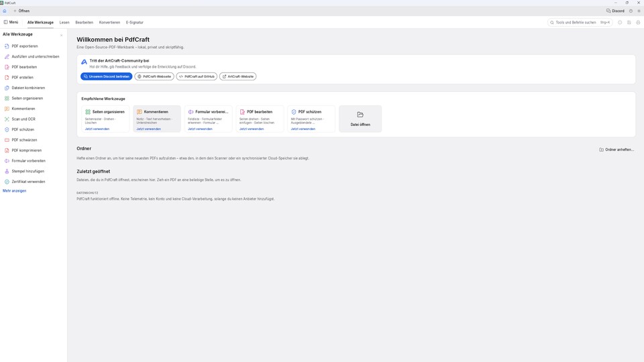
Task: Switch to the Lesen tab
Action: [64, 23]
